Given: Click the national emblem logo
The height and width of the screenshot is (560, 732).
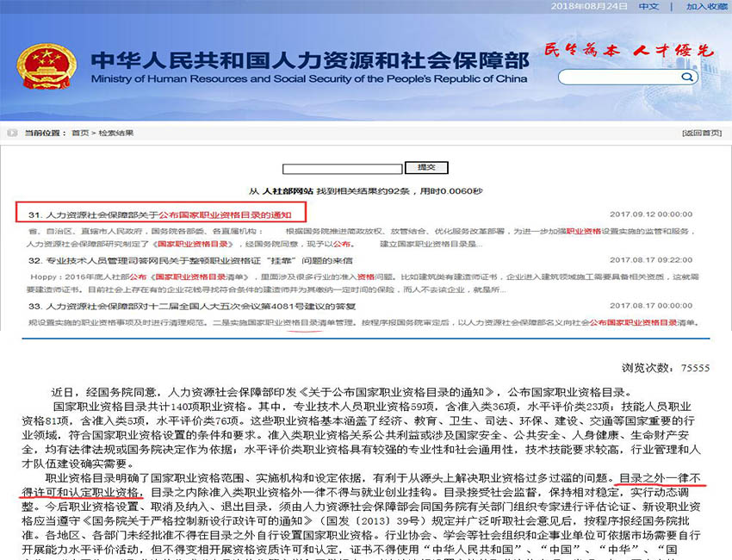Looking at the screenshot, I should pos(47,66).
